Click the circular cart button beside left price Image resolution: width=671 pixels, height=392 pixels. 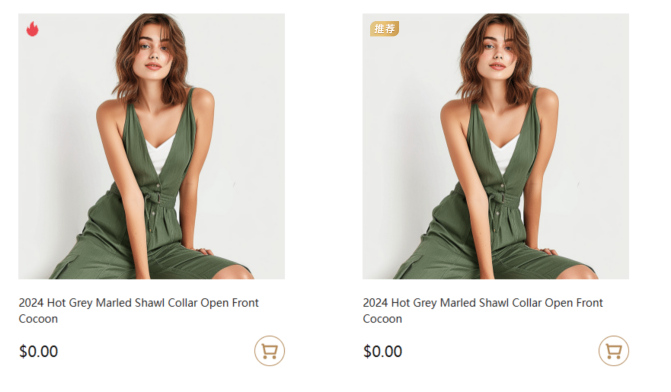[x=269, y=350]
